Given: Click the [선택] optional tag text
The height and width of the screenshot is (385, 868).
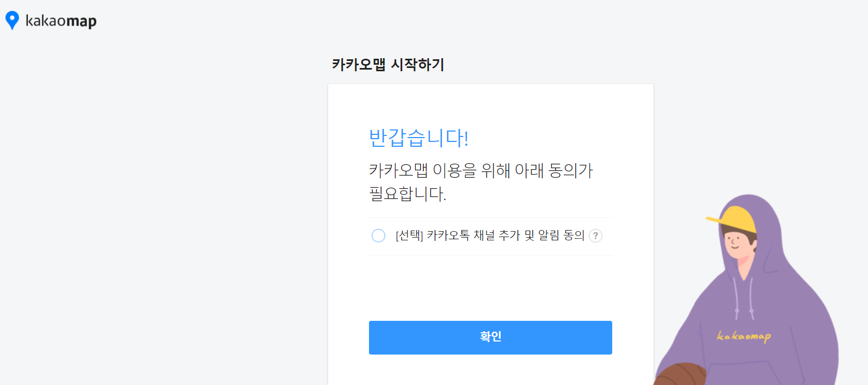Looking at the screenshot, I should click(409, 235).
